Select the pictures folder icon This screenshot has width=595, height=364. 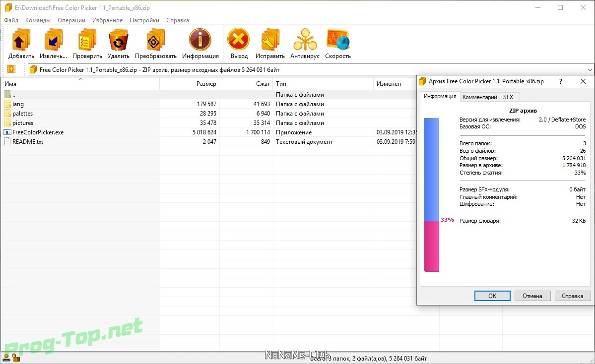(x=7, y=123)
